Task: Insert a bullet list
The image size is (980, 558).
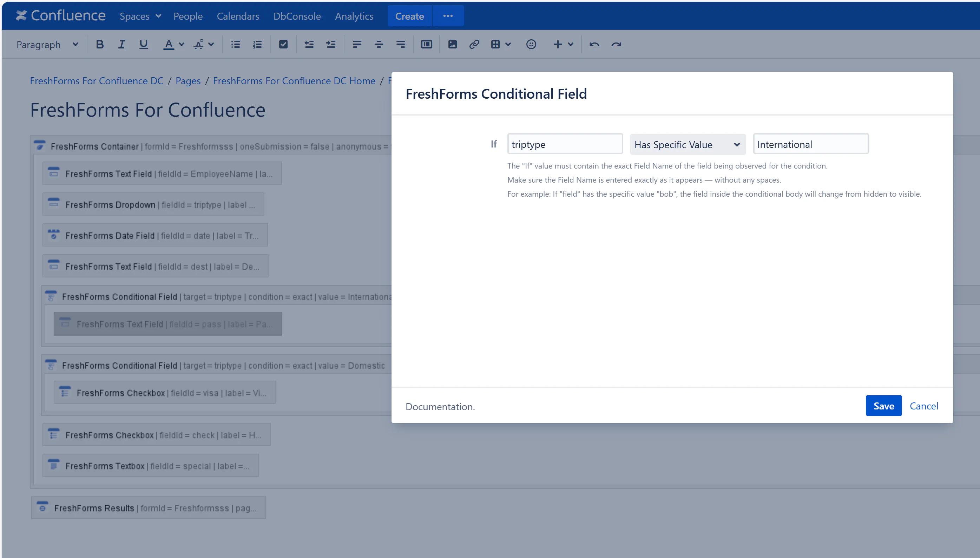Action: tap(235, 45)
